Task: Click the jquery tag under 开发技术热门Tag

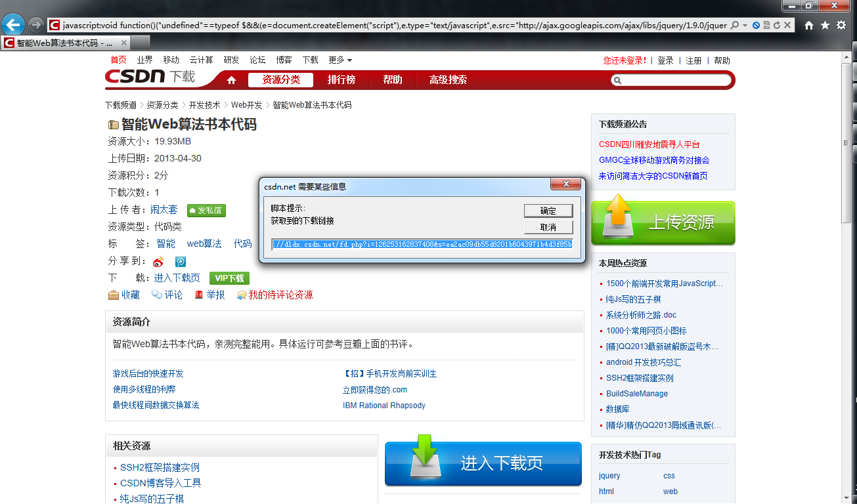Action: click(x=609, y=476)
